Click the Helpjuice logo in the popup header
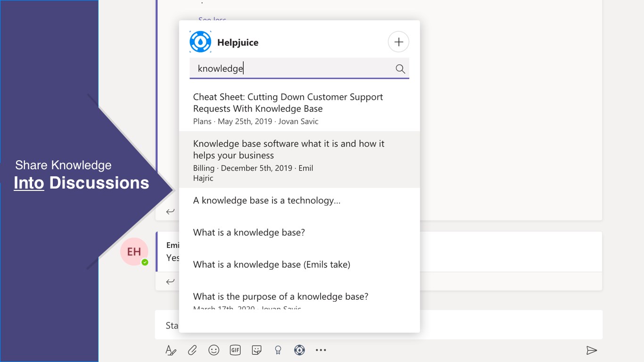 200,42
